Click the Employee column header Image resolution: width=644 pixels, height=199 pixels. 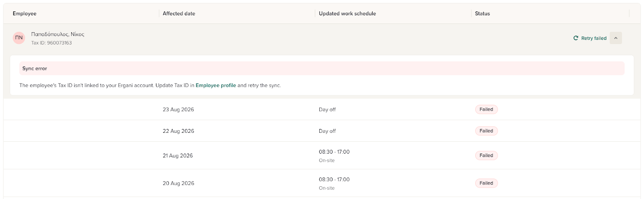[25, 14]
